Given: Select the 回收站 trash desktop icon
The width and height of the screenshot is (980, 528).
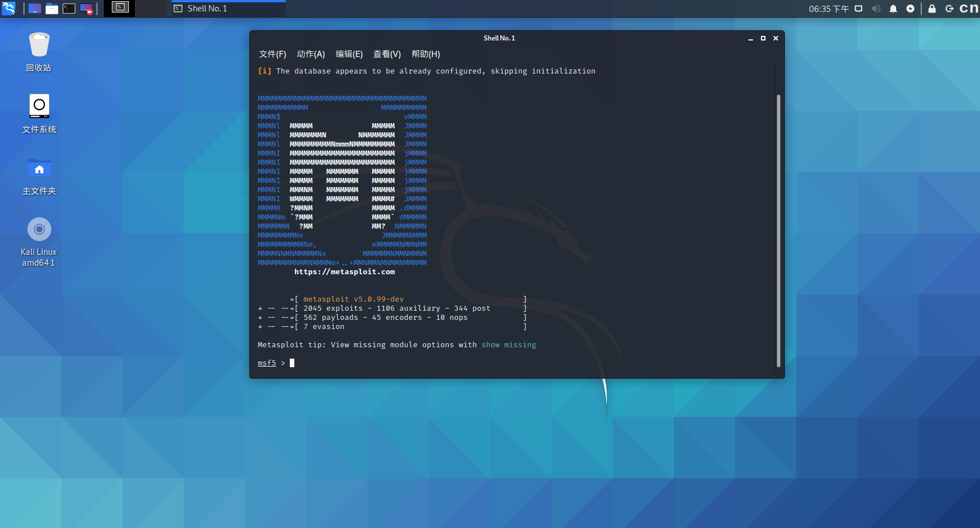Looking at the screenshot, I should pos(39,52).
